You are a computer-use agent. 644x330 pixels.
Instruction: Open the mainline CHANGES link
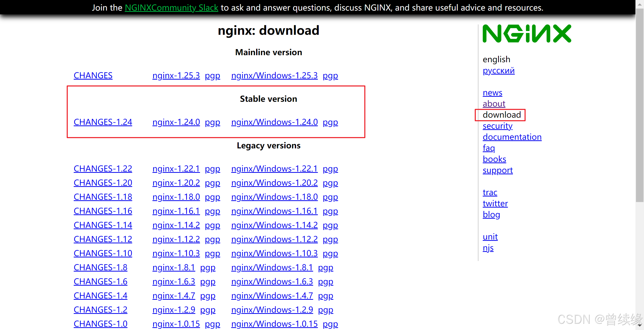tap(93, 76)
